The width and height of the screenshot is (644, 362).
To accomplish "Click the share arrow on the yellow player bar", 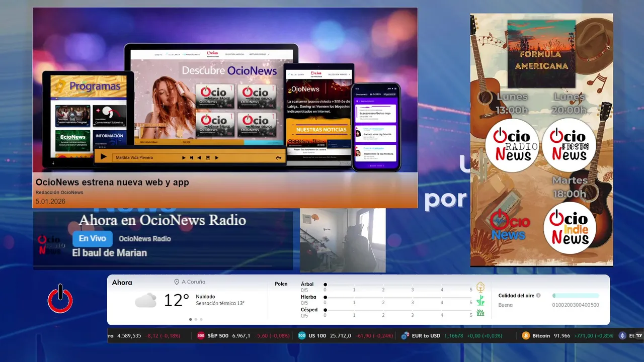I will (x=278, y=157).
